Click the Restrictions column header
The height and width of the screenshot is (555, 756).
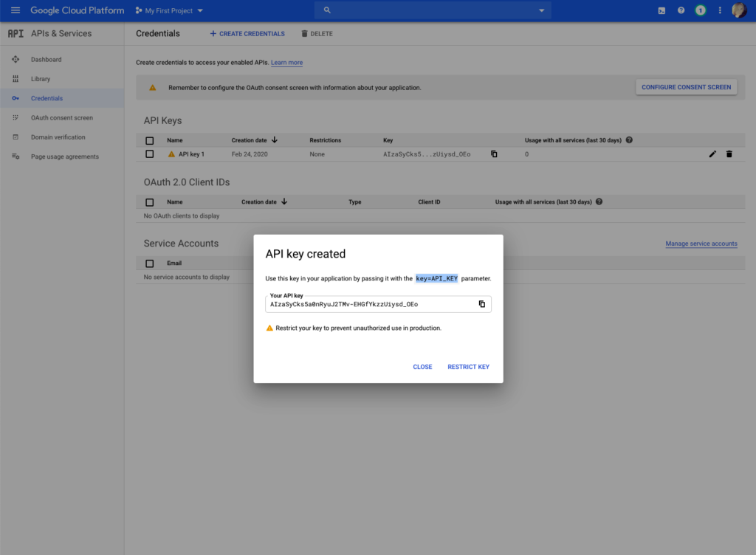325,140
